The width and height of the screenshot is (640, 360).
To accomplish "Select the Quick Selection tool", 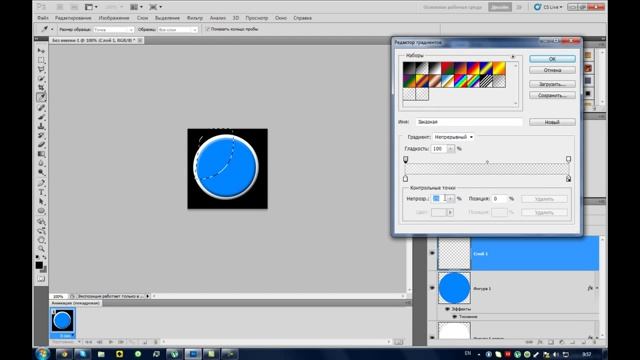I will tap(41, 78).
